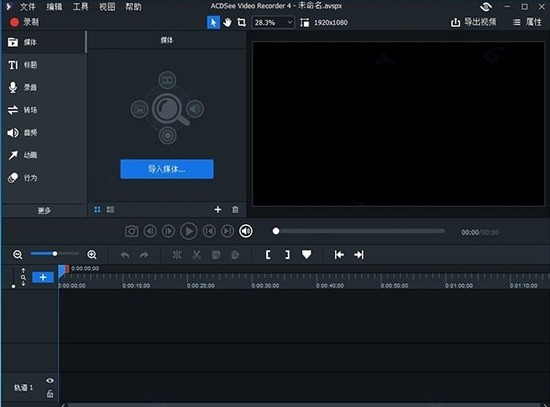Open the 1920x1080 canvas size options
This screenshot has width=550, height=407.
pyautogui.click(x=324, y=23)
